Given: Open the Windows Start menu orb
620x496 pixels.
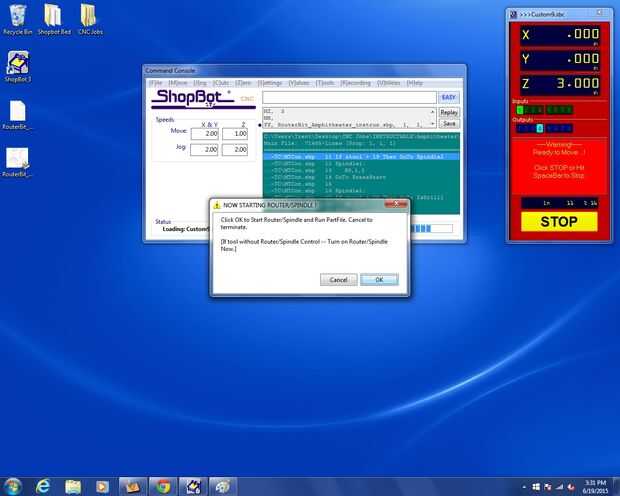Looking at the screenshot, I should tap(12, 486).
